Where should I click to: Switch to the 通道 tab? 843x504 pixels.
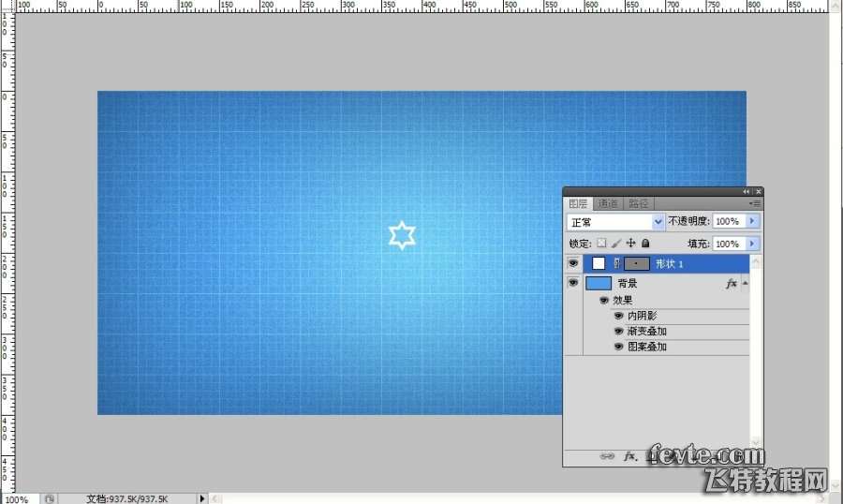pyautogui.click(x=608, y=204)
